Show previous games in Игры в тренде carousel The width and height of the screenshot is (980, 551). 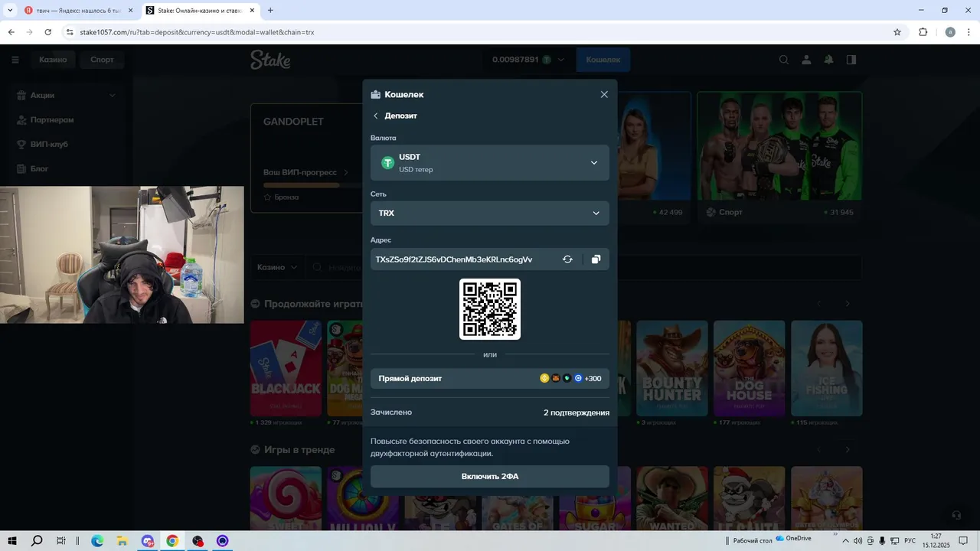tap(818, 450)
